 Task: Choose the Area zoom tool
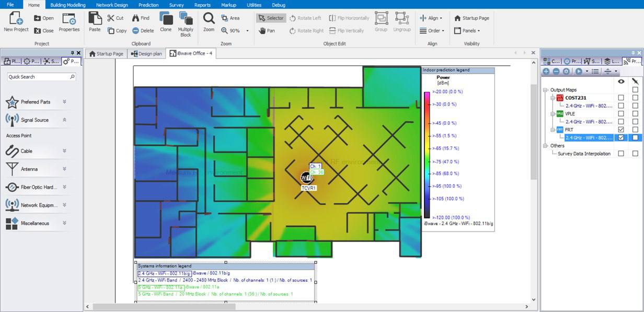point(230,18)
